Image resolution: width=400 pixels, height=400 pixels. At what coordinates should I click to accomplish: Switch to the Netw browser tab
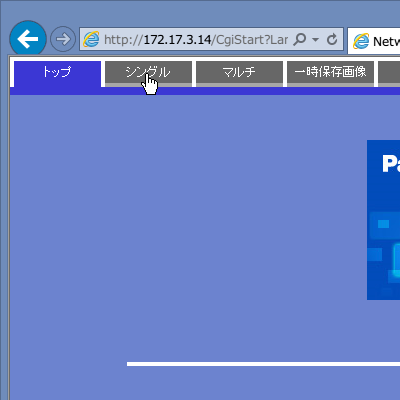click(x=374, y=41)
